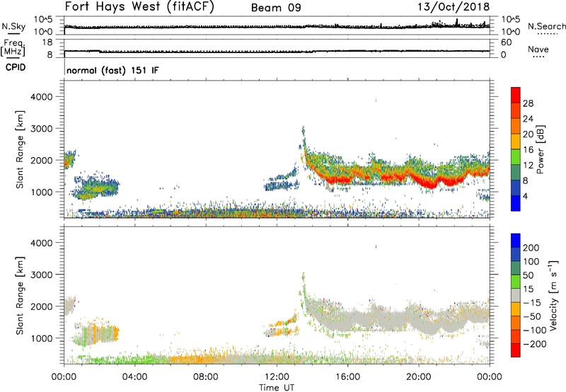Image resolution: width=566 pixels, height=392 pixels.
Task: Pick the 100–200 m/s dark blue velocity segment
Action: (516, 255)
